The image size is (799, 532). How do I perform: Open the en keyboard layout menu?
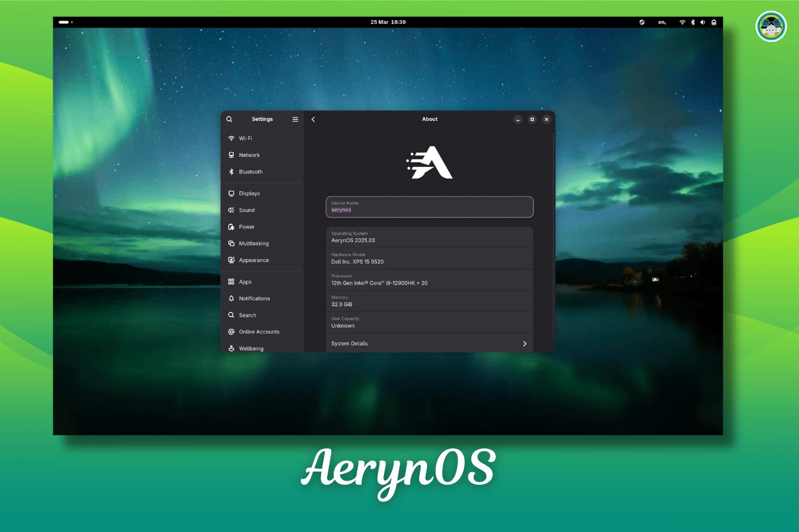coord(662,22)
